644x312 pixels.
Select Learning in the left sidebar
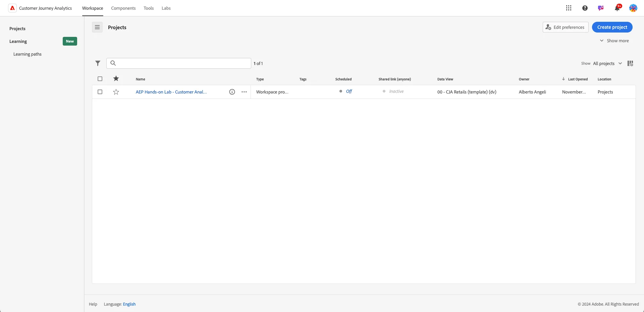click(18, 41)
